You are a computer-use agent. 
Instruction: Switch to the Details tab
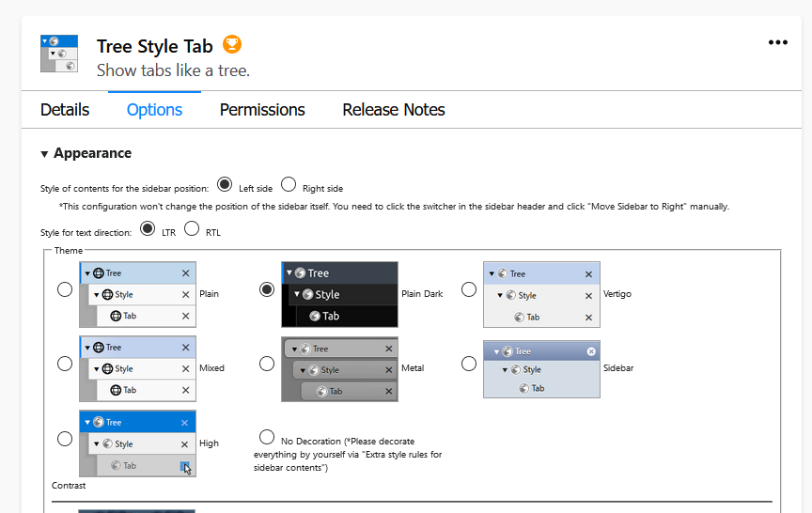click(x=65, y=110)
